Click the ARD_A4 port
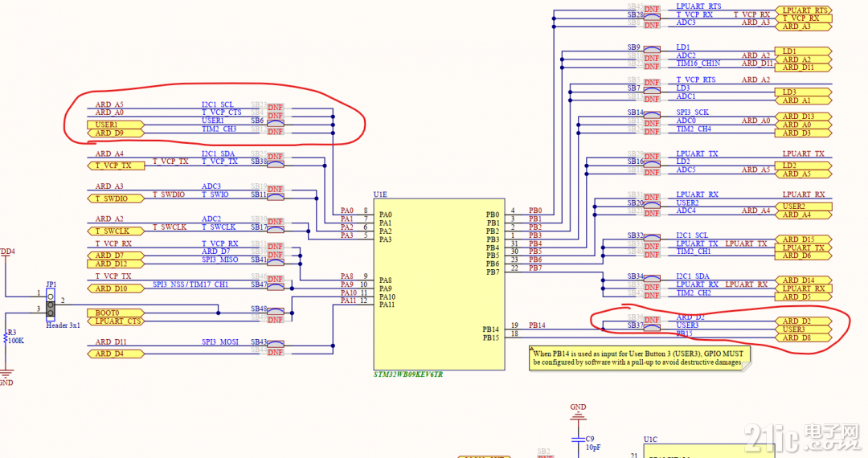Screen dimensions: 868x458 804,215
